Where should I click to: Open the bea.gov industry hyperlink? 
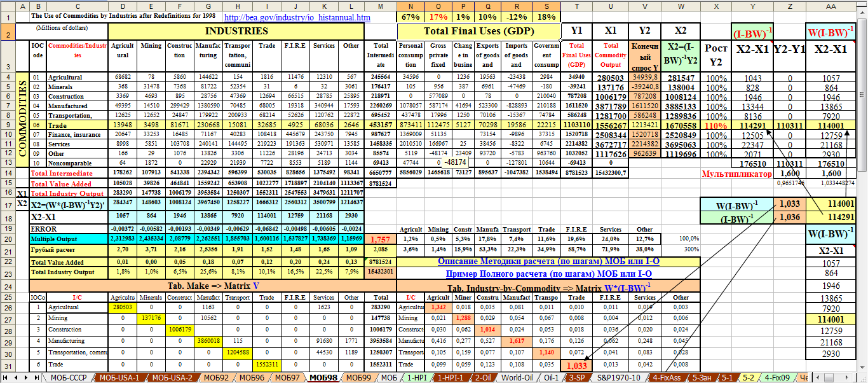[x=297, y=18]
